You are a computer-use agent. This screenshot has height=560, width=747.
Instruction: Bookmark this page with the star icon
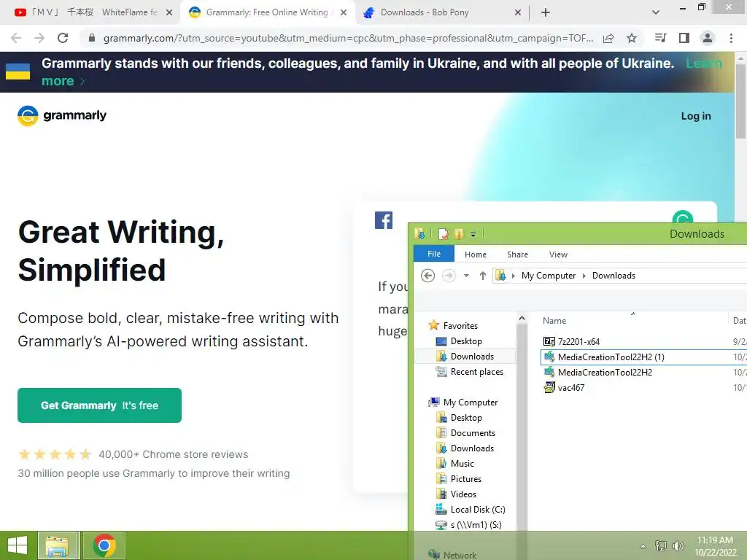tap(632, 38)
